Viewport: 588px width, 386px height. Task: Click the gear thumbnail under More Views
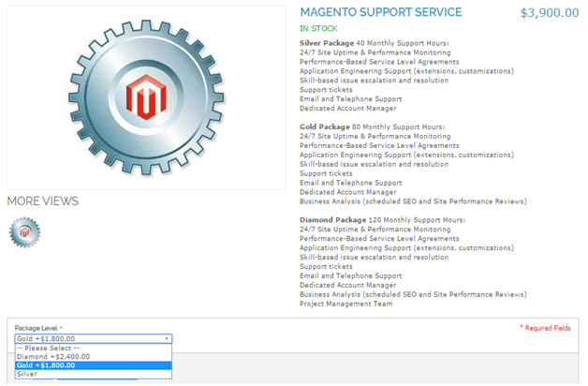(24, 232)
